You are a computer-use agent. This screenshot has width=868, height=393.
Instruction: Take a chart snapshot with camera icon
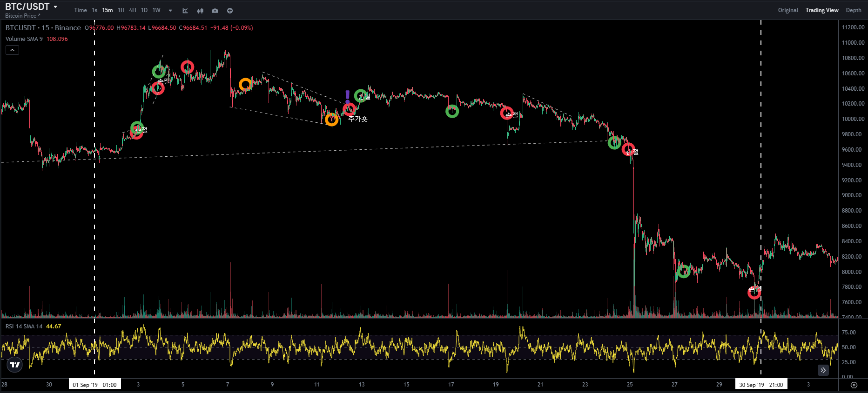coord(215,10)
